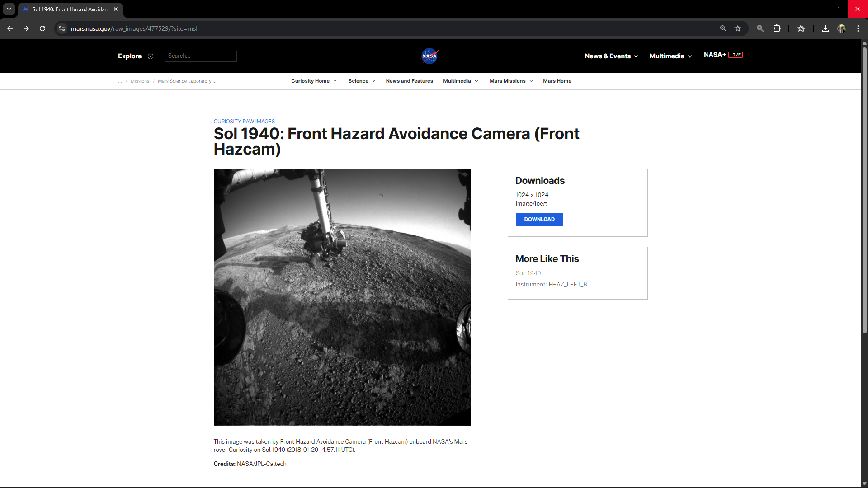The width and height of the screenshot is (868, 488).
Task: Click the Instrument: FHAZ_LEFT_B link
Action: pos(551,285)
